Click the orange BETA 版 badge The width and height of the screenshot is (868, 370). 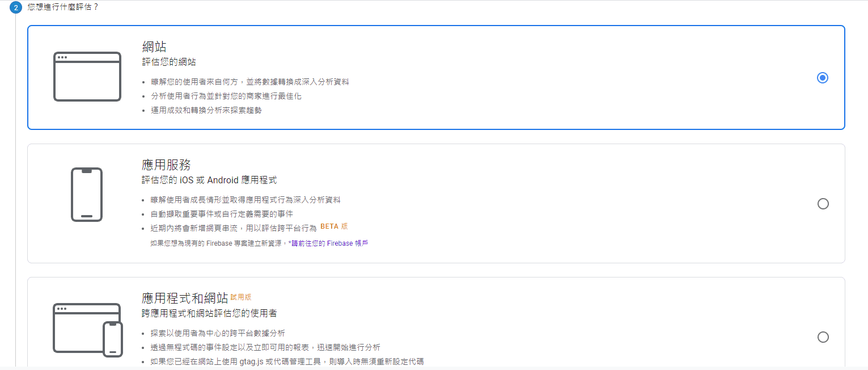tap(334, 226)
